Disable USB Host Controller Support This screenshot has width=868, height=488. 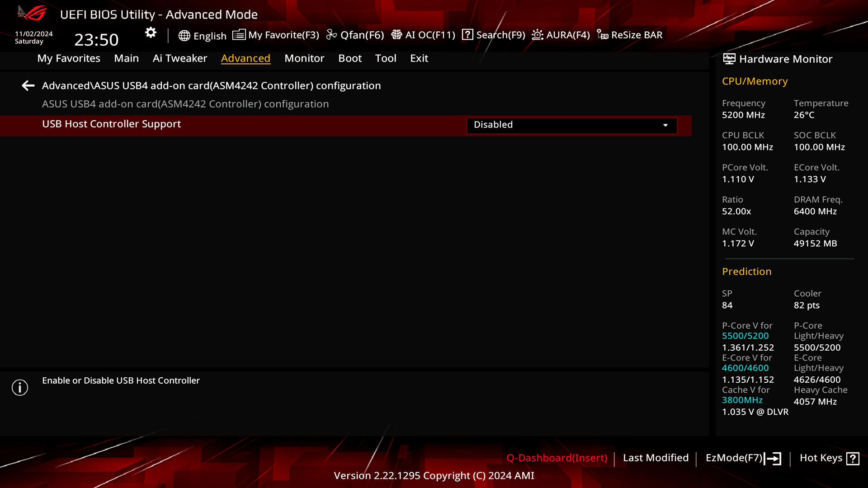(569, 124)
